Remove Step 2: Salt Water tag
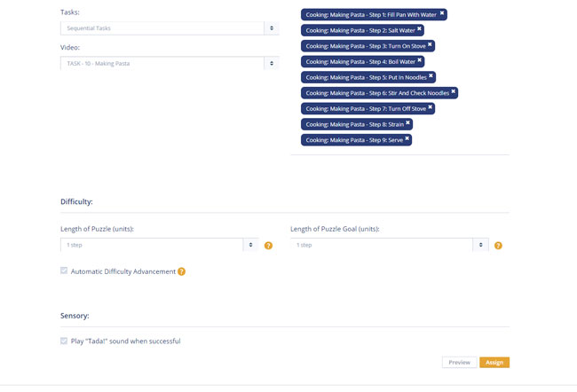The width and height of the screenshot is (577, 392). pyautogui.click(x=419, y=28)
